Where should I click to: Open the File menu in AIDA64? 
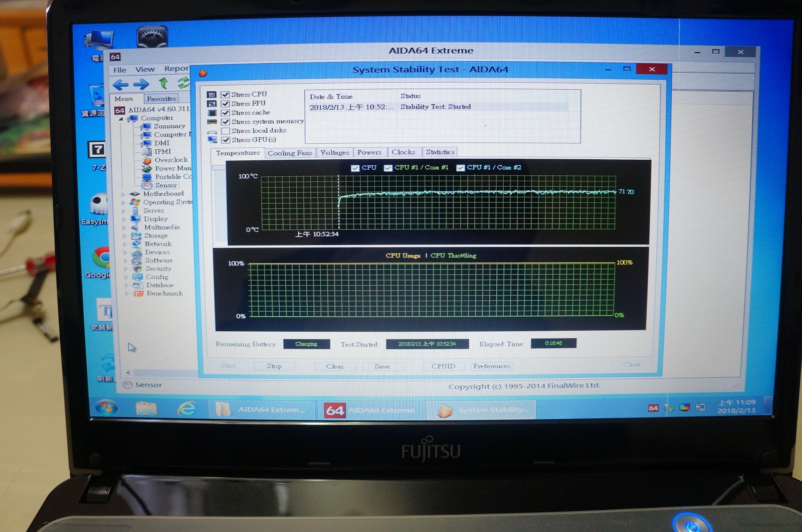coord(120,70)
